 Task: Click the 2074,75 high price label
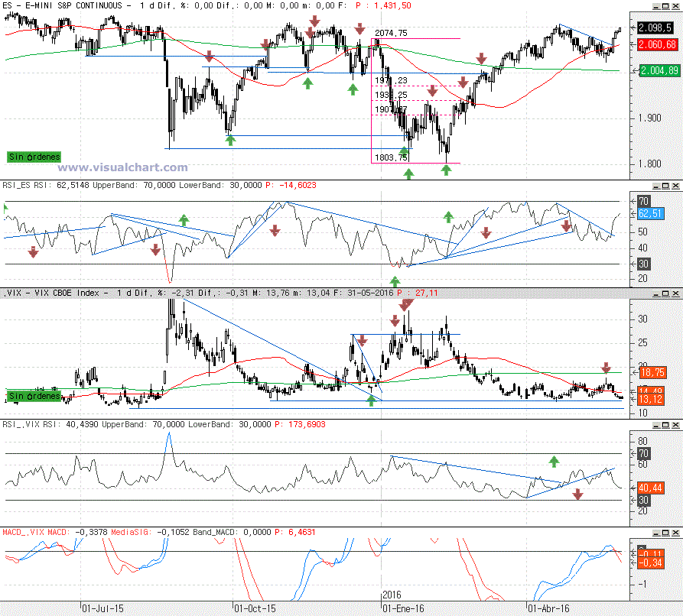point(391,33)
